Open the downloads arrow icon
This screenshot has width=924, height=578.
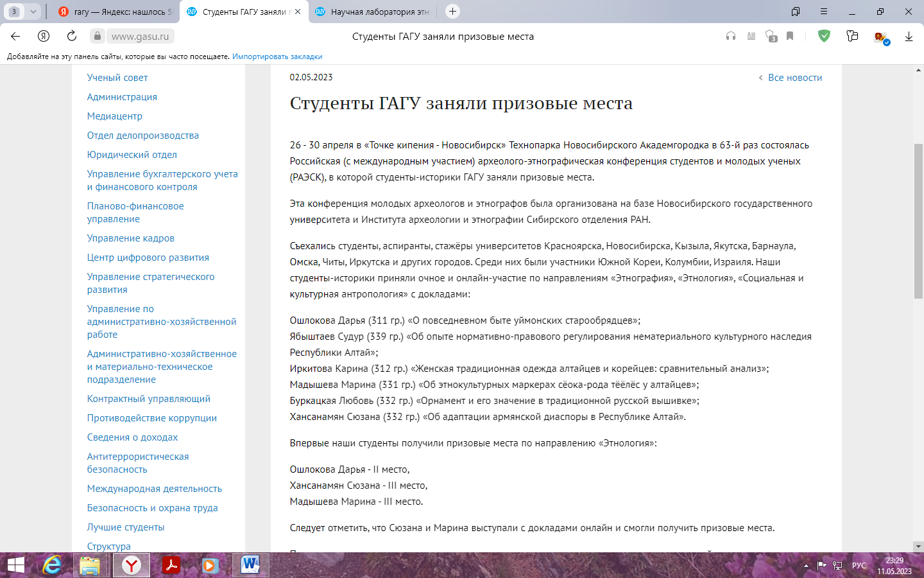point(909,37)
